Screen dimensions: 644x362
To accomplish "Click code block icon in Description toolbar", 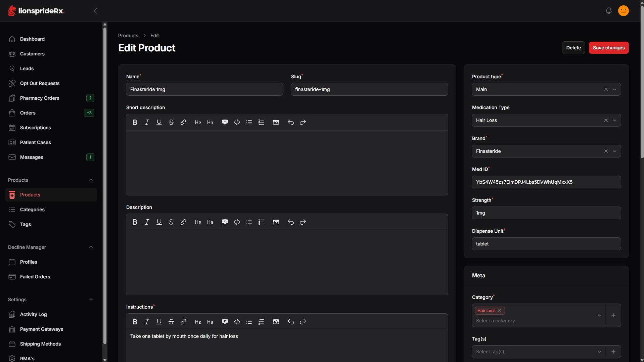I will 237,222.
